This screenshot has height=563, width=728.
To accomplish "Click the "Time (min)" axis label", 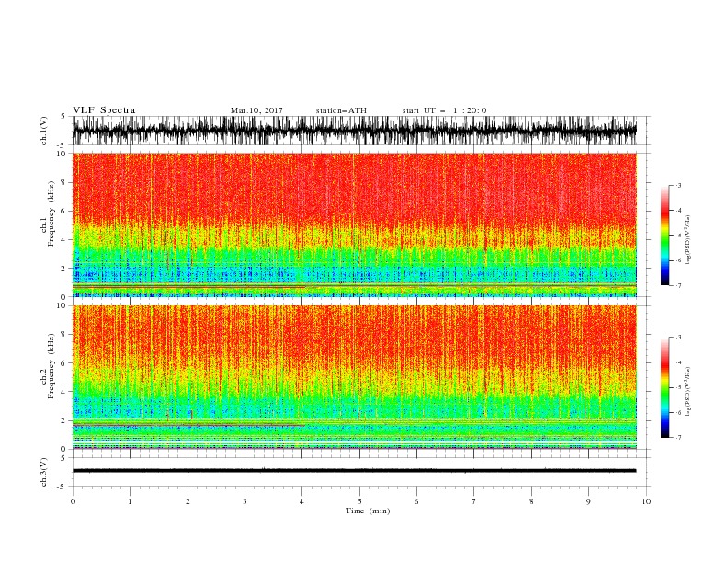I will click(x=368, y=511).
